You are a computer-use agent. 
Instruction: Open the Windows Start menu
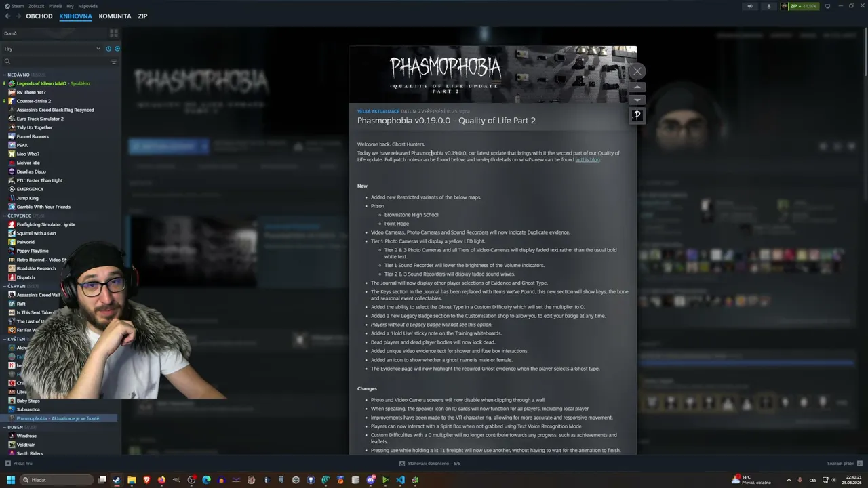[x=10, y=480]
